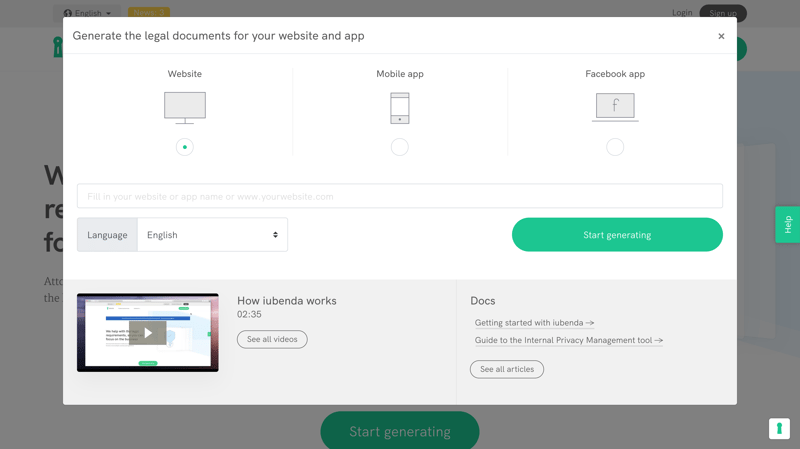Close the legal documents dialog

coord(721,36)
